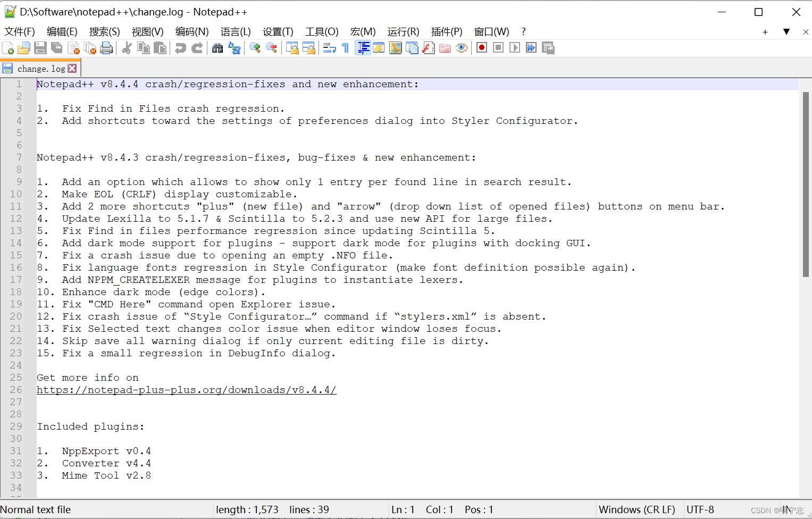The width and height of the screenshot is (812, 519).
Task: Toggle synchronized horizontal scrolling
Action: 308,48
